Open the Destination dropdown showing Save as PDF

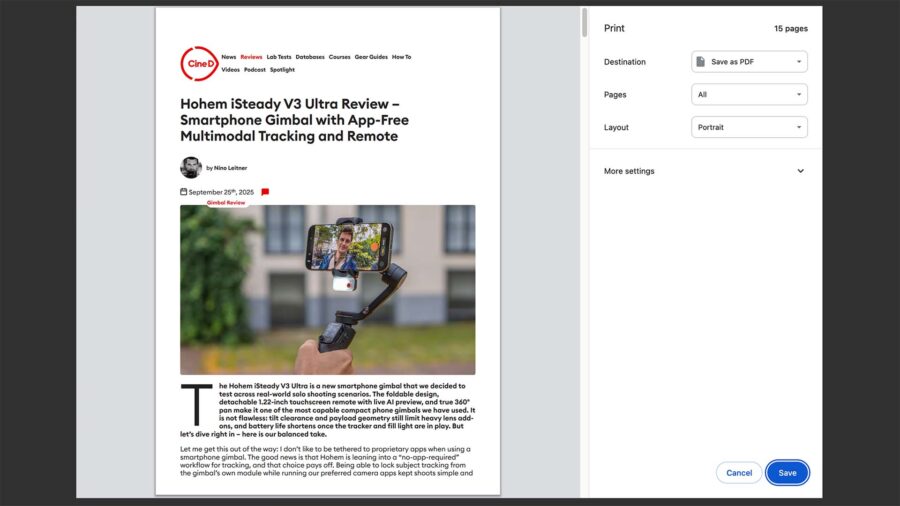749,62
